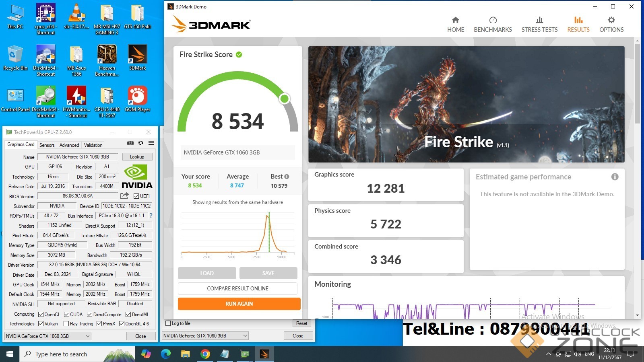Screen dimensions: 644x362
Task: Click the taskbar search box
Action: coord(77,354)
